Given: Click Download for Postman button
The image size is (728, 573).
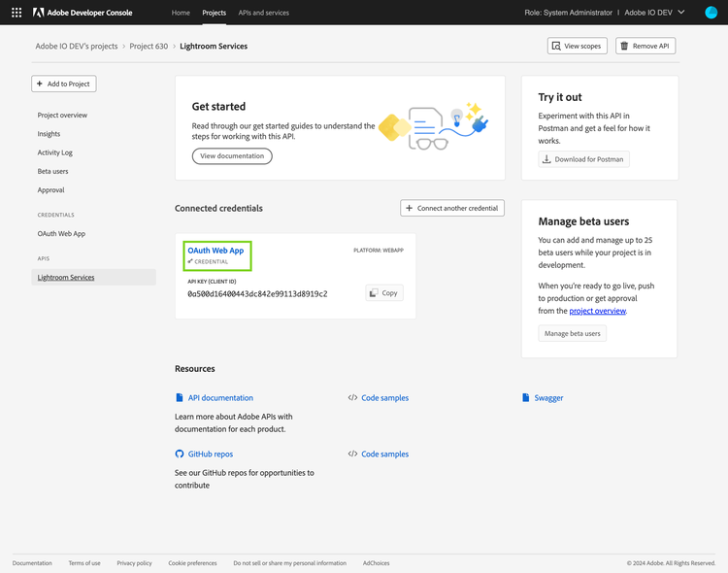Looking at the screenshot, I should tap(583, 159).
